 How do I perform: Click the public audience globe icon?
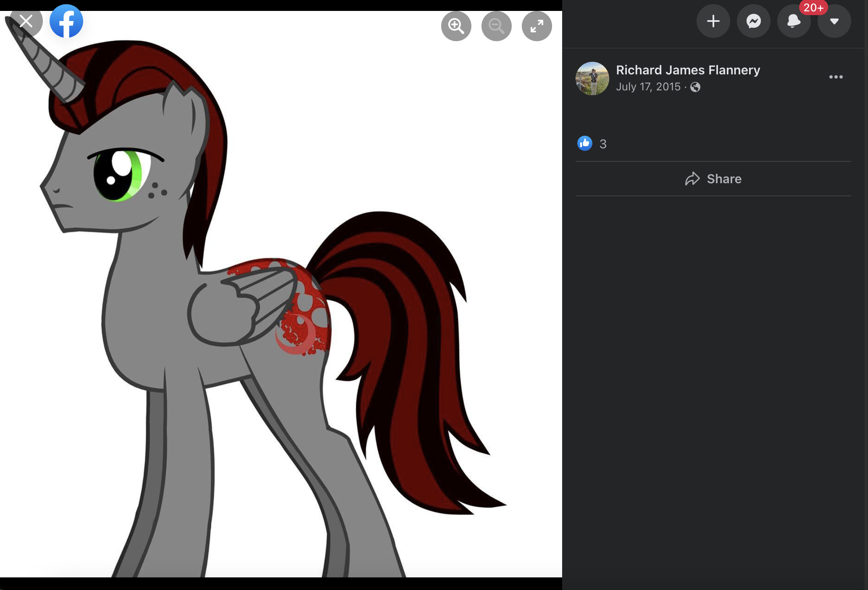(x=695, y=87)
